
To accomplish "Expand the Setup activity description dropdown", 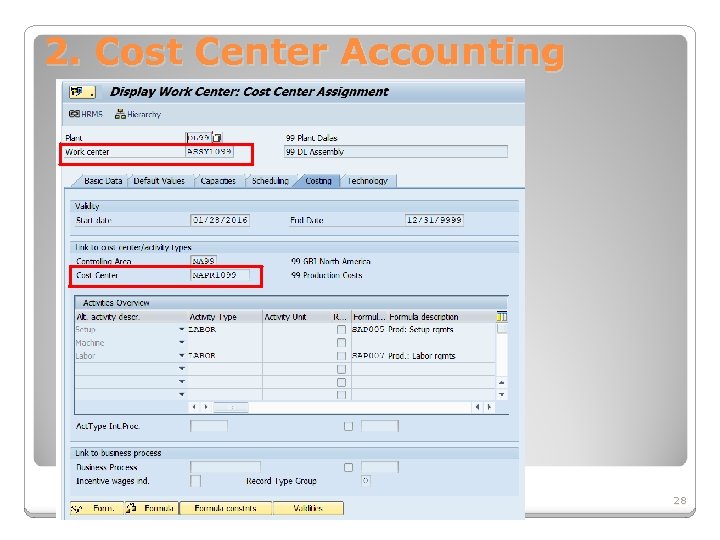I will click(182, 330).
